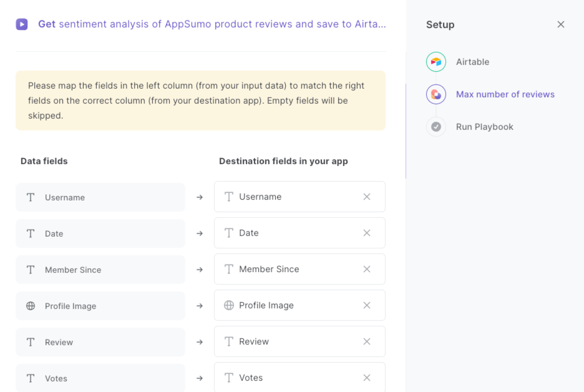584x392 pixels.
Task: Remove the Member Since destination mapping
Action: click(x=367, y=269)
